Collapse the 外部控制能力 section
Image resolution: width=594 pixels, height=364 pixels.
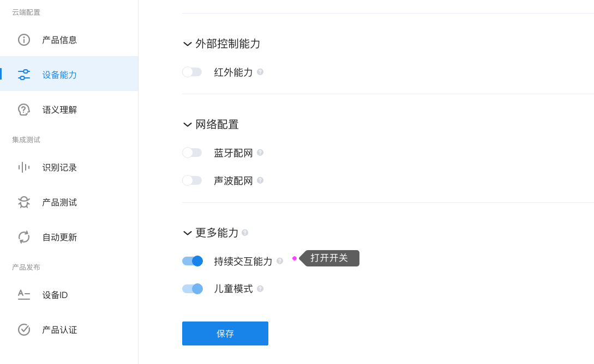pos(188,44)
